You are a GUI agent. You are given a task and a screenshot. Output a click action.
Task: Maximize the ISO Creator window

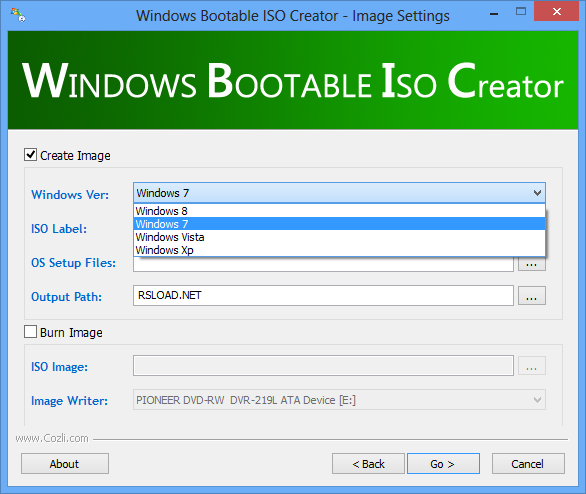tap(521, 12)
